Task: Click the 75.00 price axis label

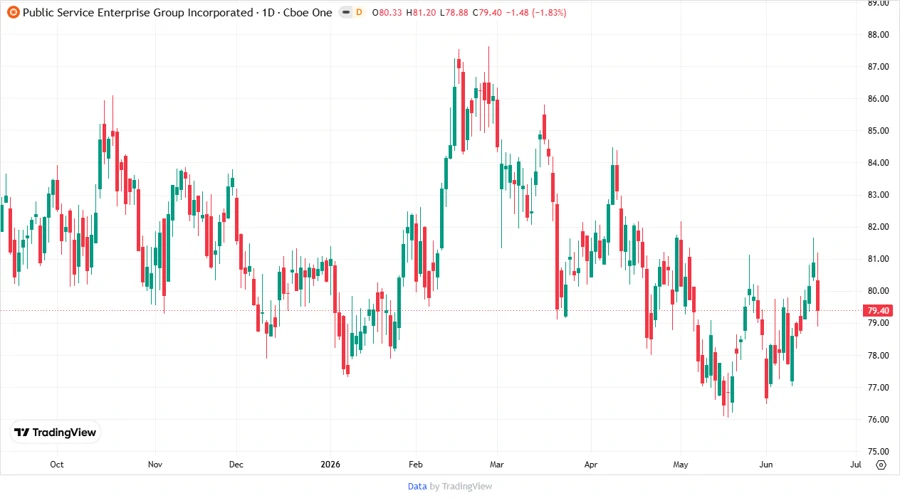Action: tap(878, 452)
